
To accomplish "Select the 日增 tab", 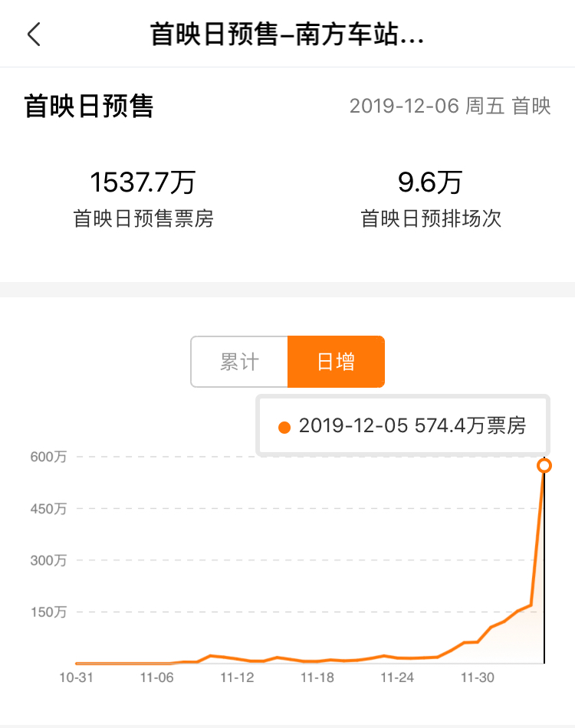I will click(x=337, y=362).
